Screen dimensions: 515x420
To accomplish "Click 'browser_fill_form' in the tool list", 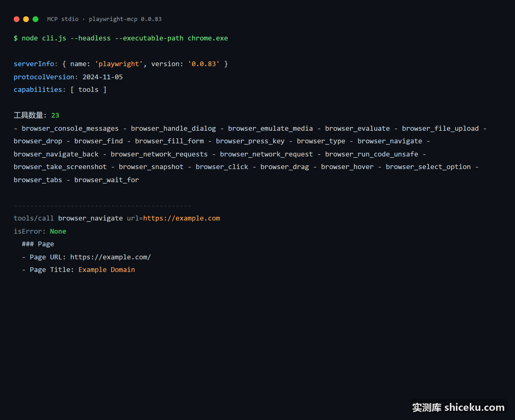I will tap(169, 141).
